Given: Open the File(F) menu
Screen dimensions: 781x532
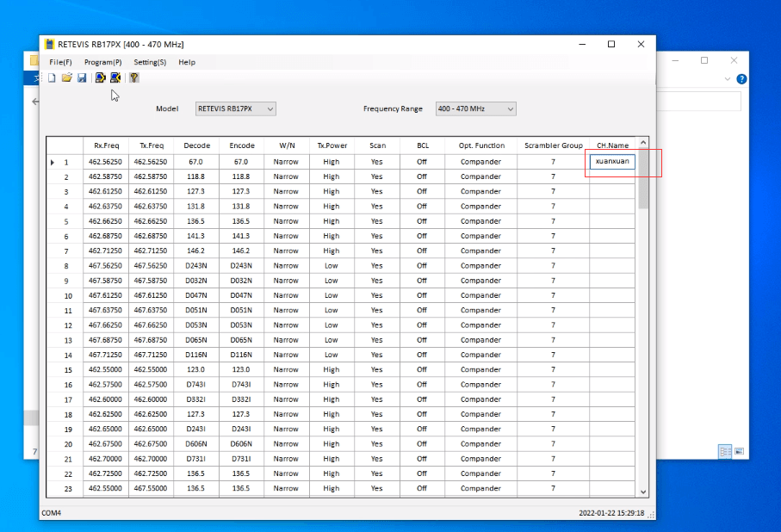Looking at the screenshot, I should tap(60, 62).
